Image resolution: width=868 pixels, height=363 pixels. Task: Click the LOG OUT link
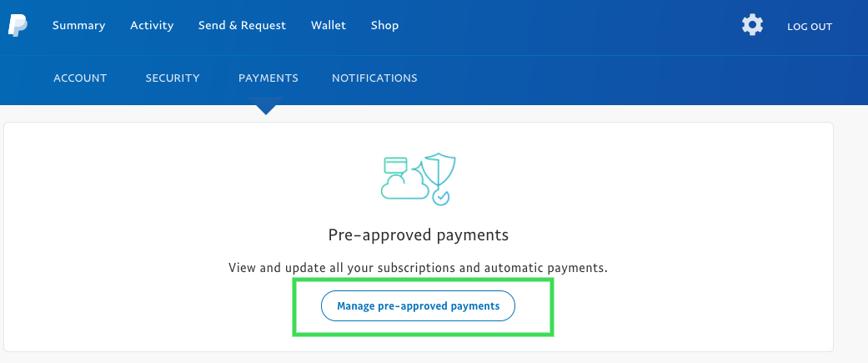click(810, 27)
